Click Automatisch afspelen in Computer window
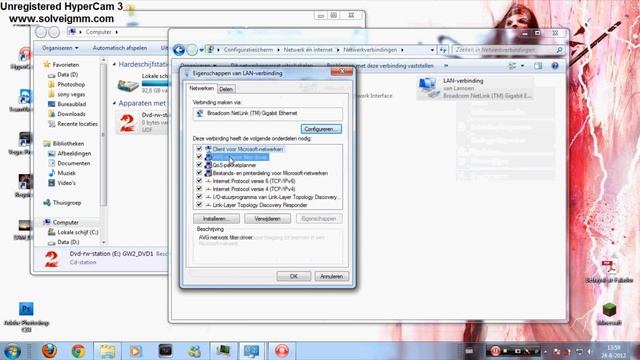 pos(120,48)
